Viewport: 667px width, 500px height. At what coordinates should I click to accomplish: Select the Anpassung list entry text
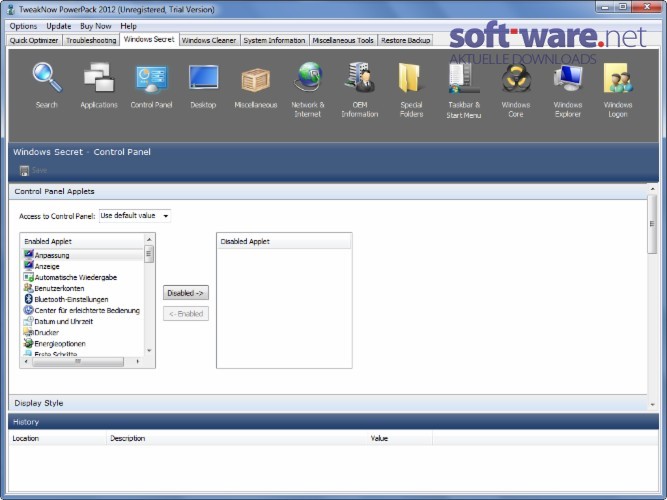(x=52, y=255)
